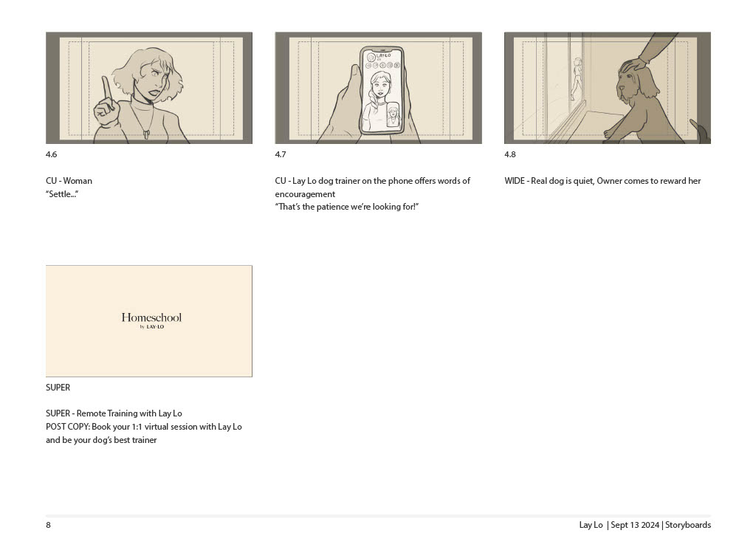Image resolution: width=756 pixels, height=536 pixels.
Task: Click the POST COPY booking text line
Action: [x=144, y=427]
